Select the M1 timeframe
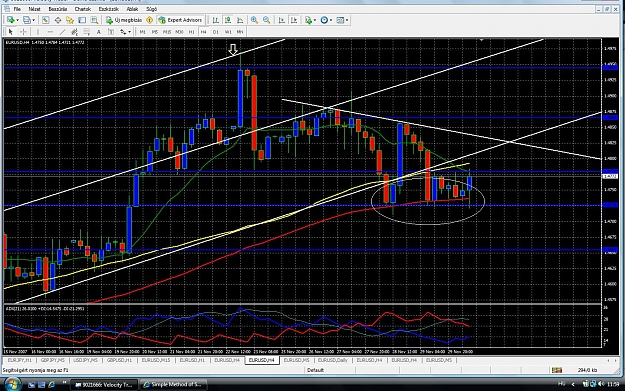This screenshot has width=625, height=391. pyautogui.click(x=143, y=31)
